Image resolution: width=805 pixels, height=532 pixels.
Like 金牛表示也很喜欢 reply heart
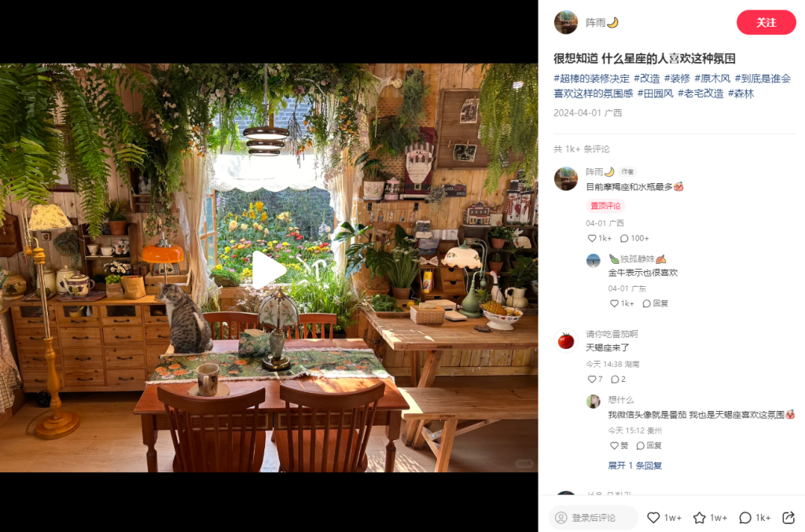point(621,303)
